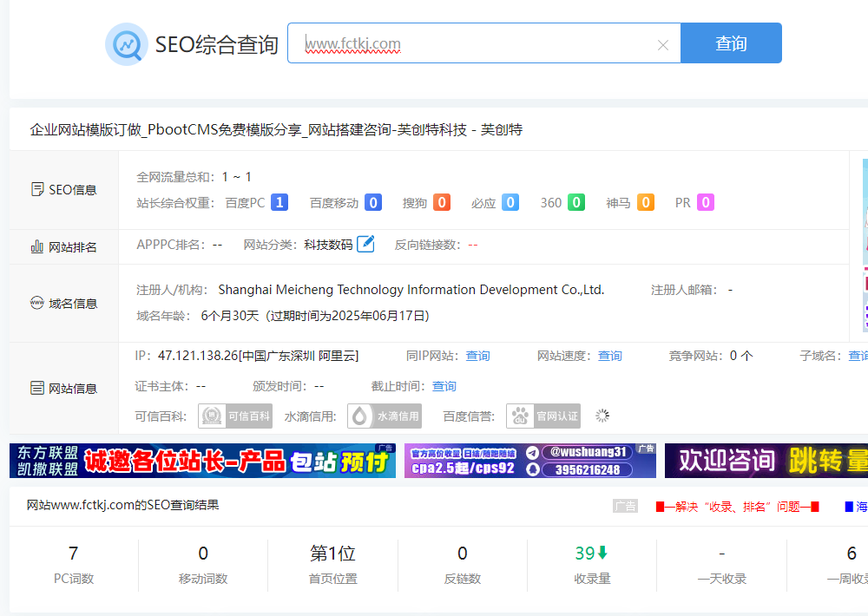Click the 全网流量总和 1 ~ 1 value
Screen dimensions: 868x616
tap(237, 177)
